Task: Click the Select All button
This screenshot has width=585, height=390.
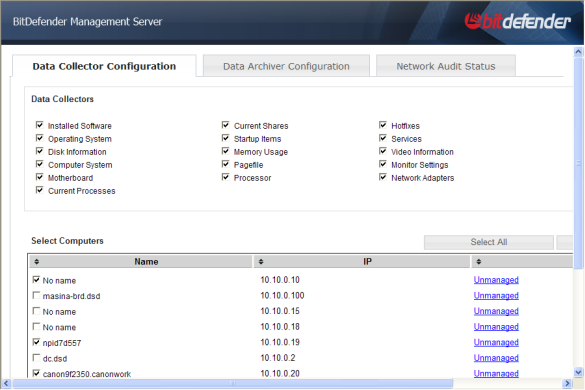Action: pos(489,242)
